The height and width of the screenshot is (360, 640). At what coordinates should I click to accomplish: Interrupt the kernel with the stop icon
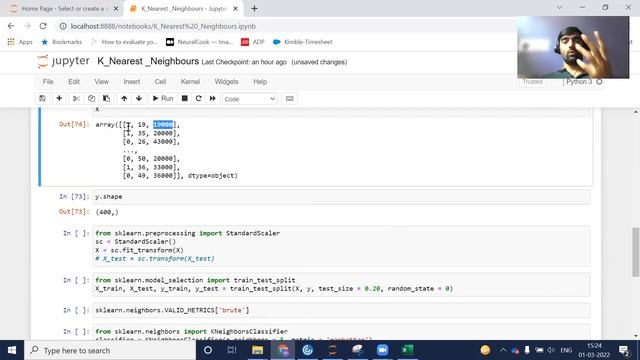[184, 98]
